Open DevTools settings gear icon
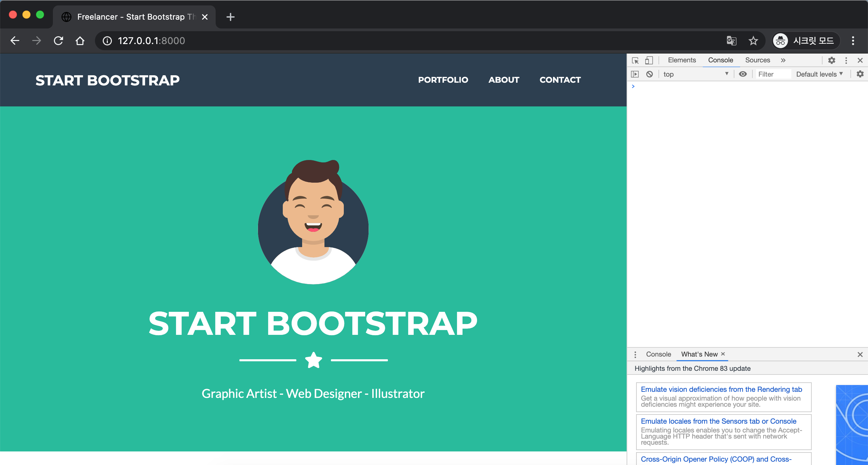This screenshot has height=465, width=868. 831,60
